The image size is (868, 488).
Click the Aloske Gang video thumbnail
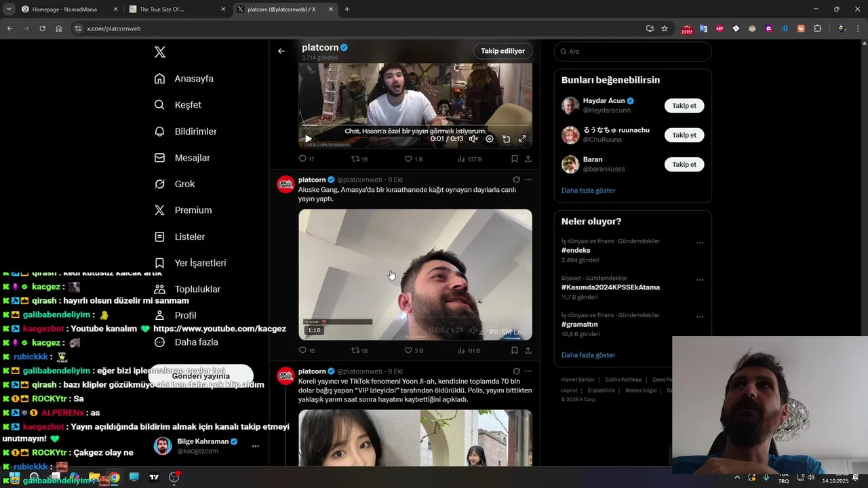pyautogui.click(x=415, y=274)
